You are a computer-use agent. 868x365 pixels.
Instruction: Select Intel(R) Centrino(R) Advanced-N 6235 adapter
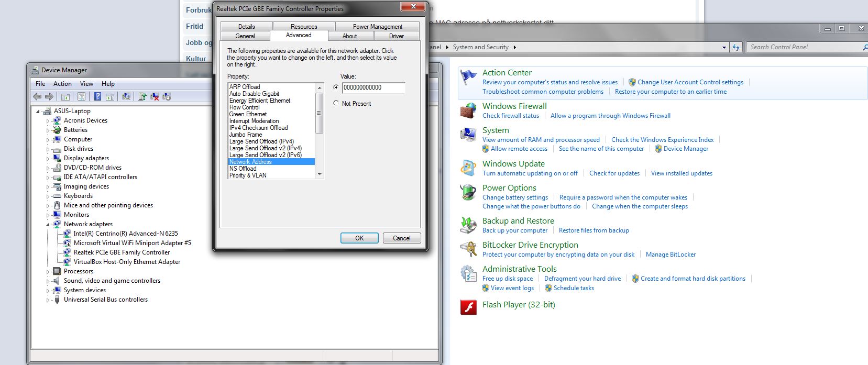[x=126, y=234]
